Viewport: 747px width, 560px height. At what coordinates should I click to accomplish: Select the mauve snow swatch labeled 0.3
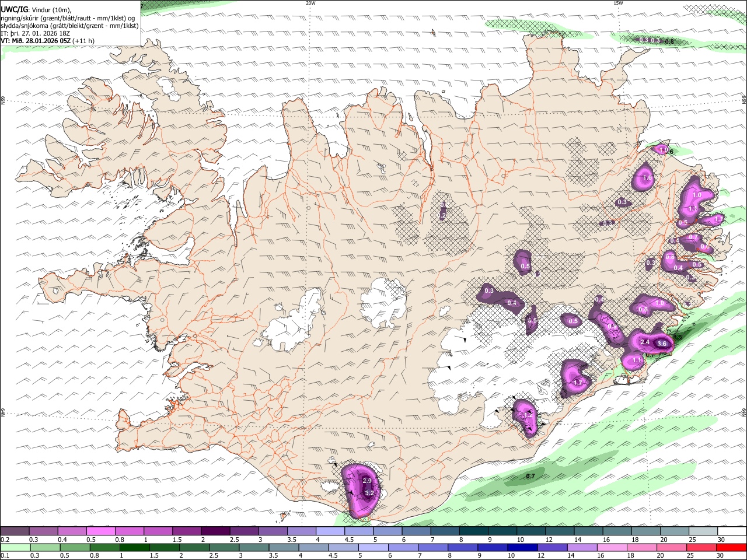[x=43, y=531]
